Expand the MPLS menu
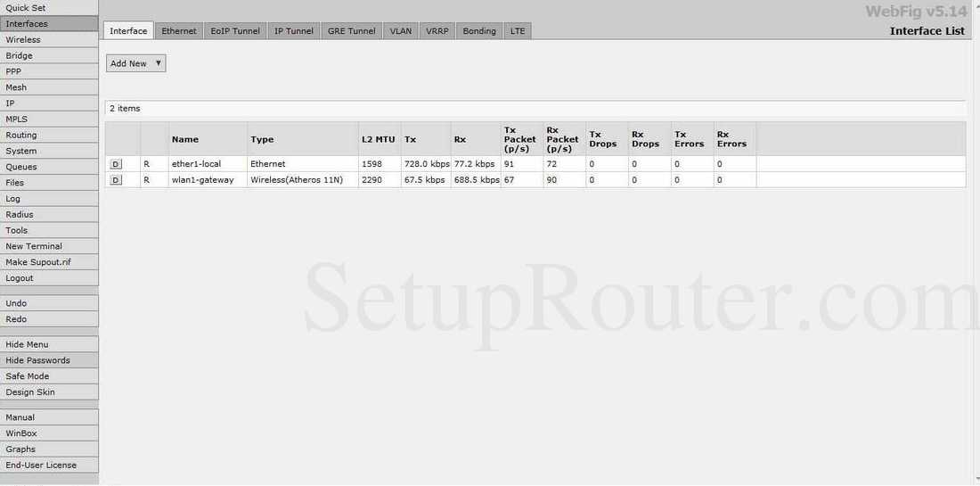This screenshot has width=980, height=486. click(x=49, y=119)
